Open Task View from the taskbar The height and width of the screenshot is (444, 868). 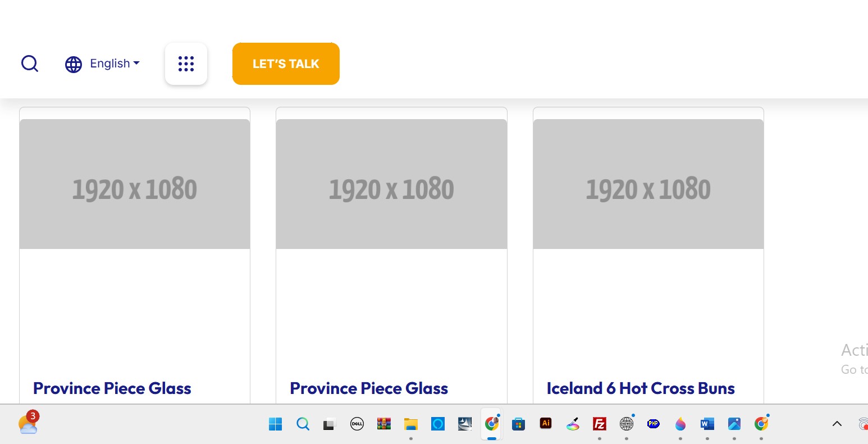pyautogui.click(x=329, y=424)
